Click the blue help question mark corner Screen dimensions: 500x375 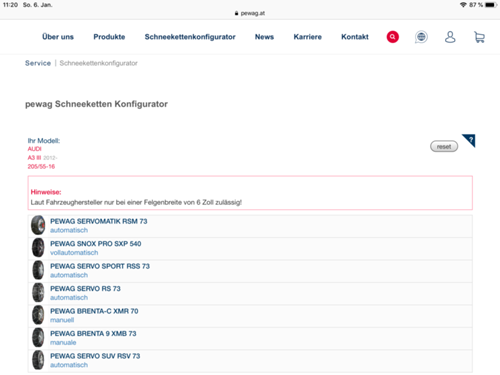pyautogui.click(x=470, y=140)
